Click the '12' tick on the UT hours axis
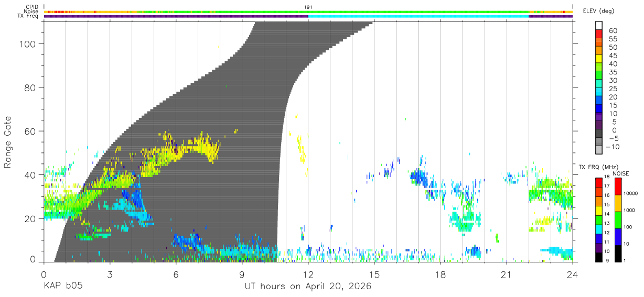 click(308, 274)
